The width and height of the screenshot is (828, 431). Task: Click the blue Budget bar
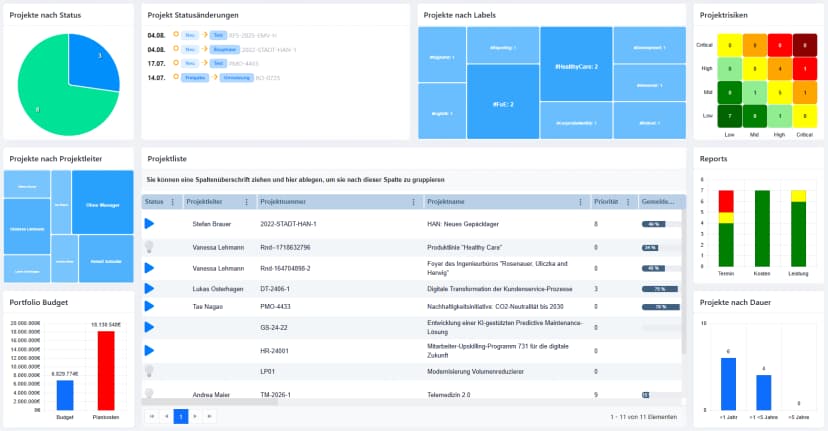65,395
